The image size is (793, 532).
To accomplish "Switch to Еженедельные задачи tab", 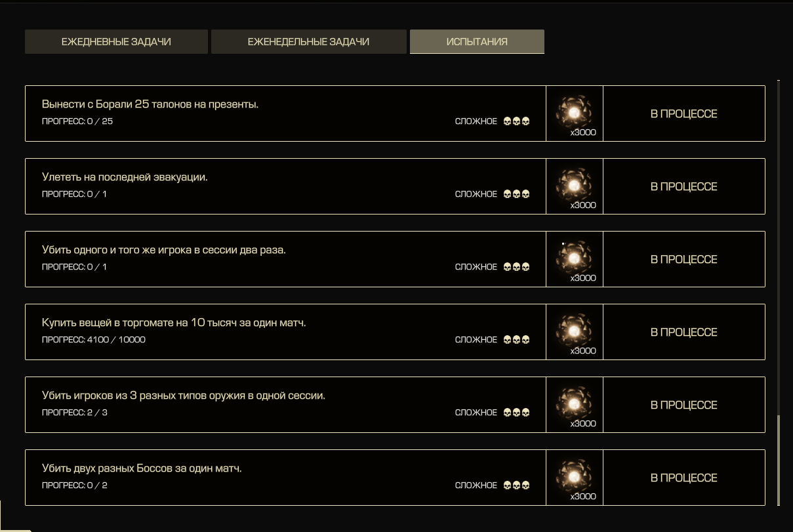I will [308, 41].
